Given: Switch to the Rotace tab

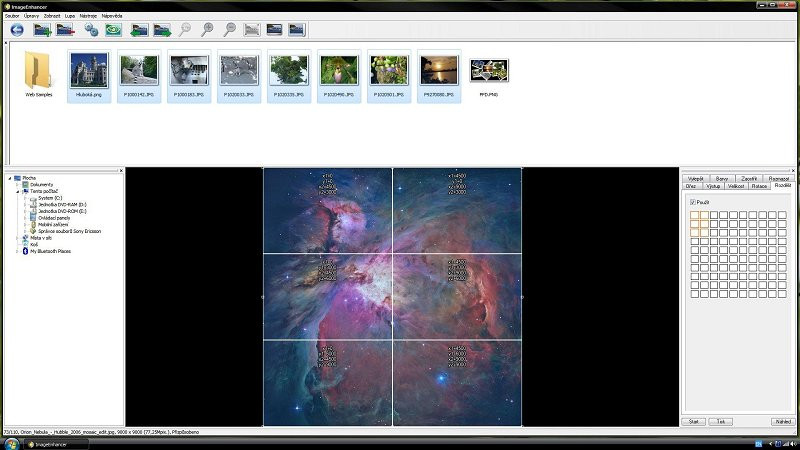Looking at the screenshot, I should point(759,186).
